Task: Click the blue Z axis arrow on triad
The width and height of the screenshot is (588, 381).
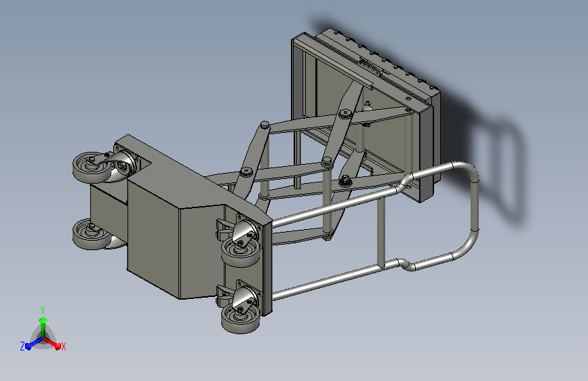Action: point(34,343)
